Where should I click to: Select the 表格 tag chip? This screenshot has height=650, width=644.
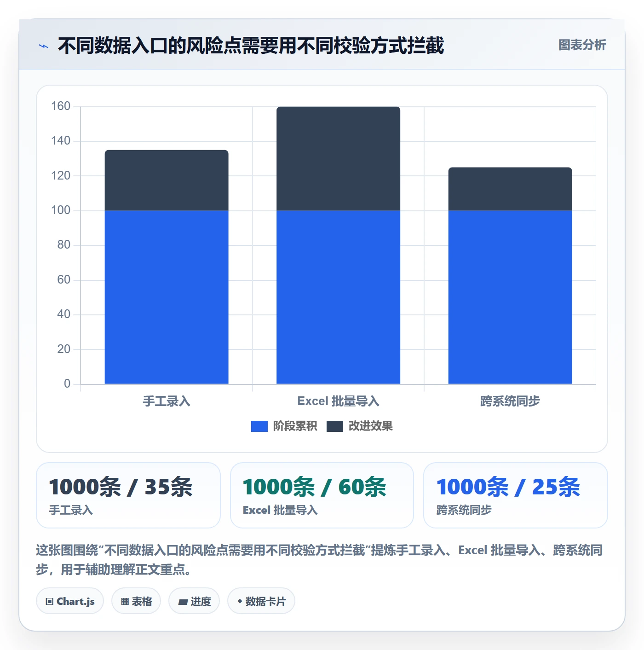coord(136,601)
